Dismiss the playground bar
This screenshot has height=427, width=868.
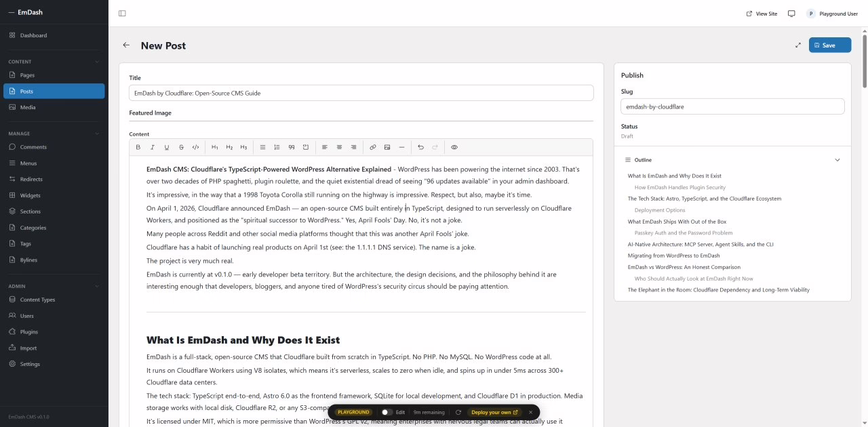coord(530,412)
